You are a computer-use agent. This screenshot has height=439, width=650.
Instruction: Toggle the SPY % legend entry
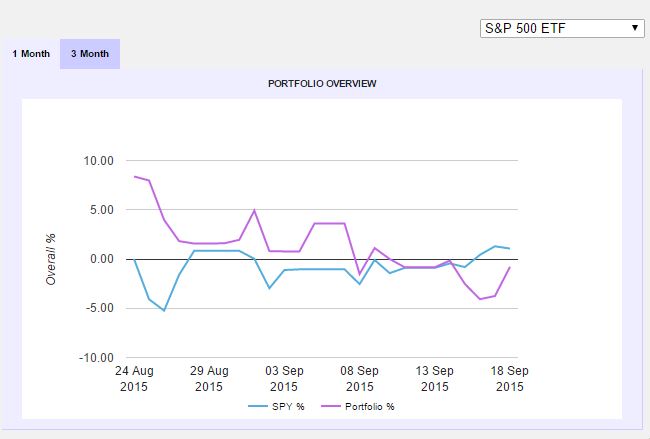[x=276, y=407]
